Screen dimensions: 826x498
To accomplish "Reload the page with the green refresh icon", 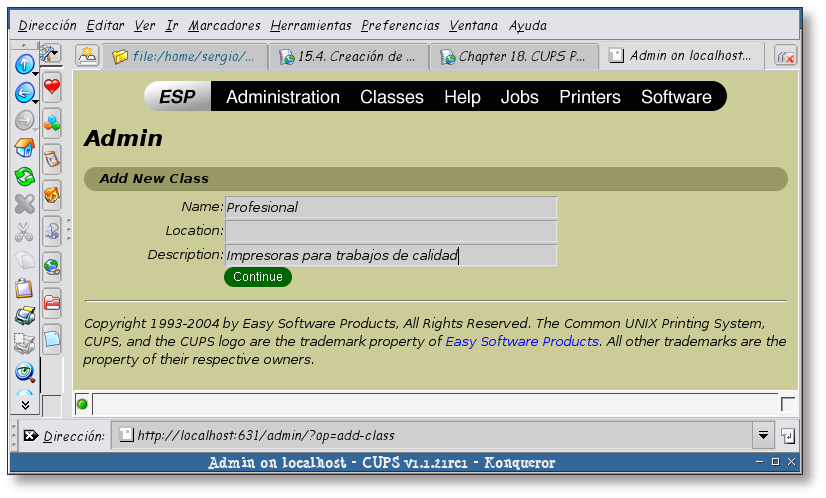I will [x=24, y=177].
